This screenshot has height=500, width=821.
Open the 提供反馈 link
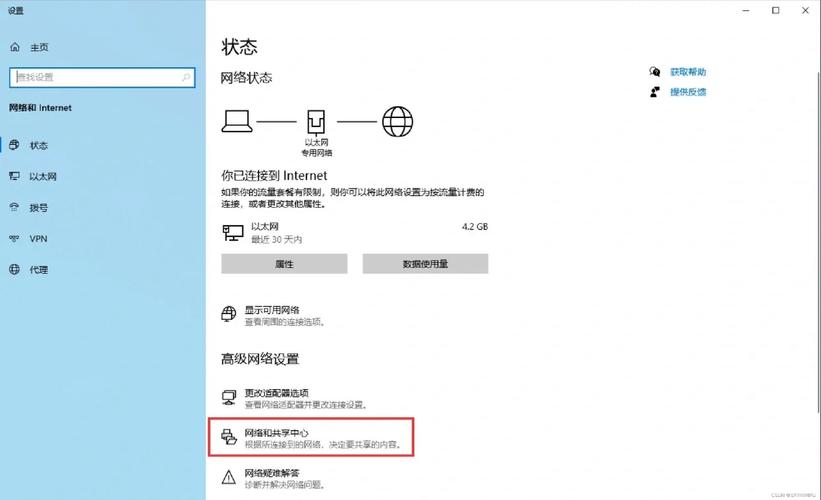tap(688, 92)
